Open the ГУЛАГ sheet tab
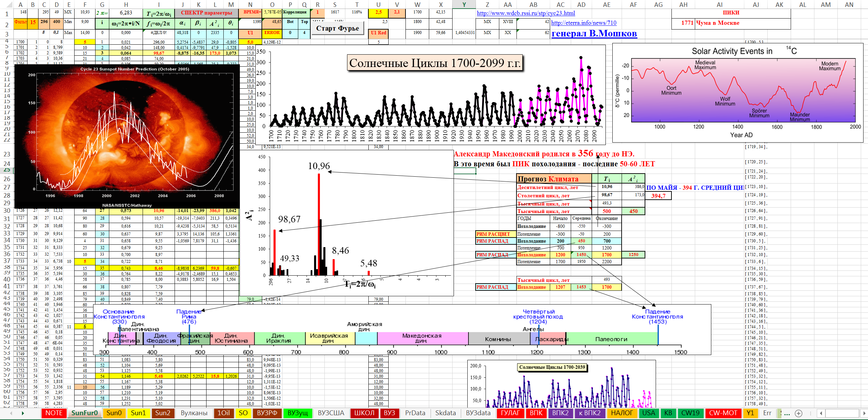Viewport: 868px width, 420px height. (510, 413)
